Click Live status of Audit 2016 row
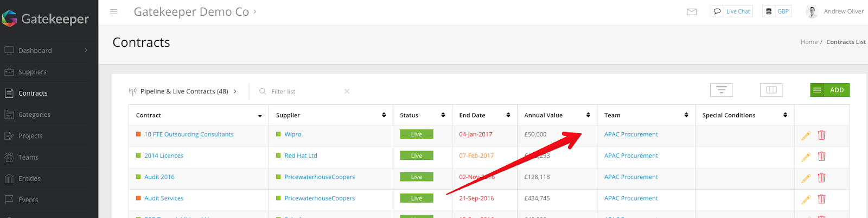Viewport: 868px width, 218px height. [417, 177]
